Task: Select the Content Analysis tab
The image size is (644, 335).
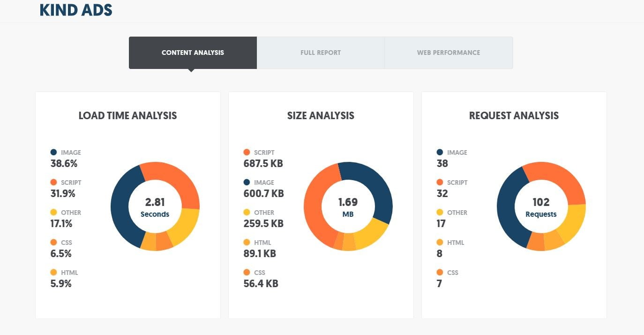Action: coord(193,53)
